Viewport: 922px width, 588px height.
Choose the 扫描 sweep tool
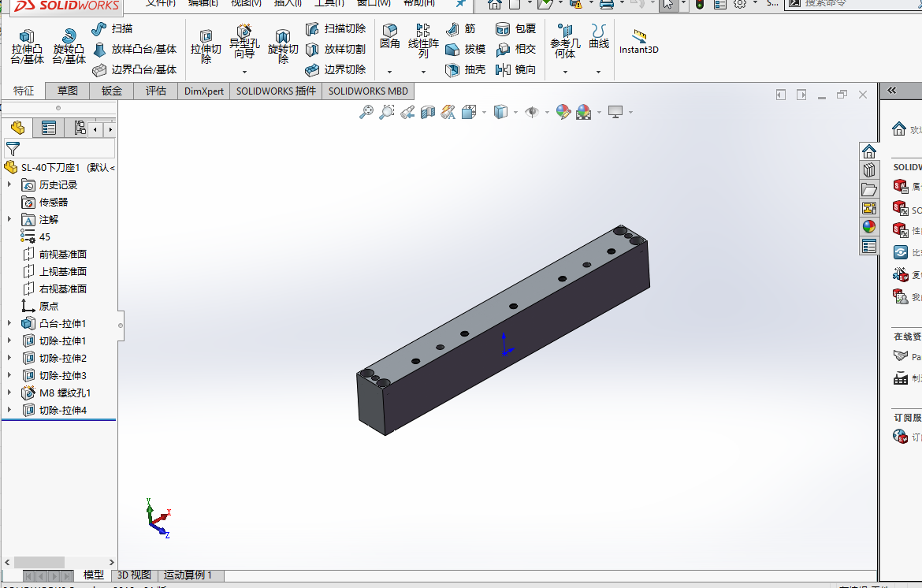(x=113, y=28)
